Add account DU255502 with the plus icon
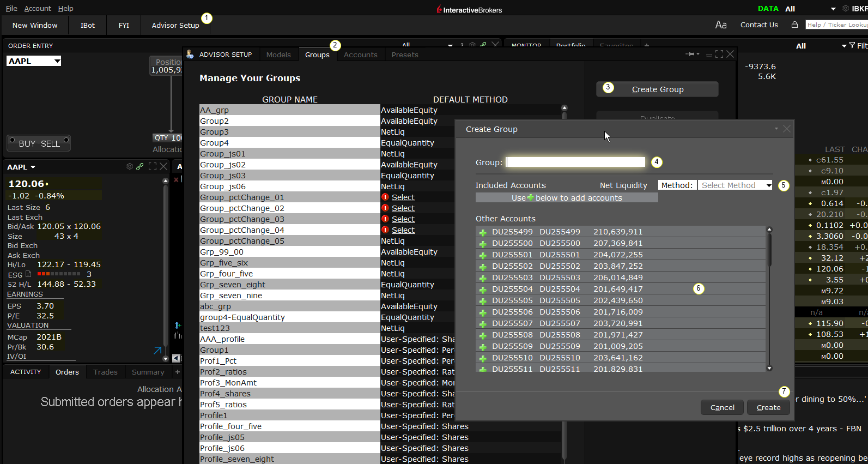Screen dimensions: 868x464 (483, 267)
